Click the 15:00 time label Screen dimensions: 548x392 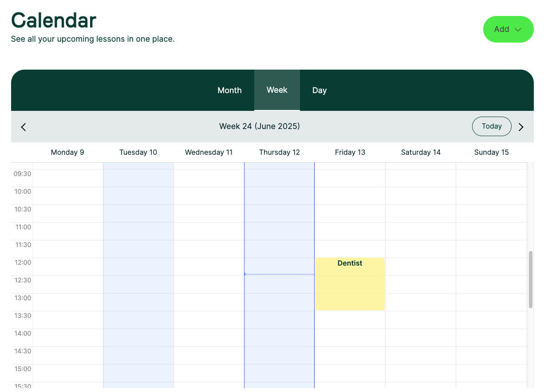[22, 368]
